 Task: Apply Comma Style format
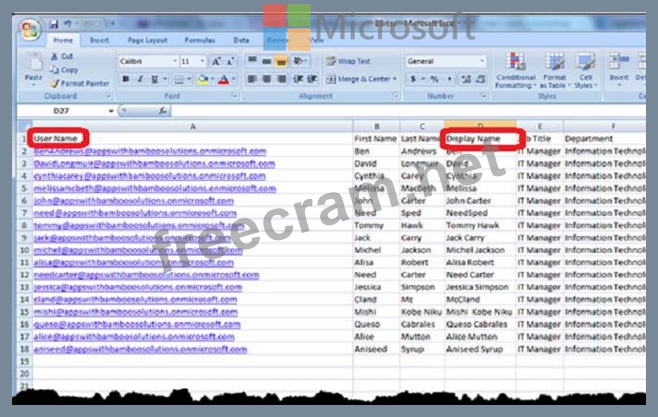tap(450, 79)
